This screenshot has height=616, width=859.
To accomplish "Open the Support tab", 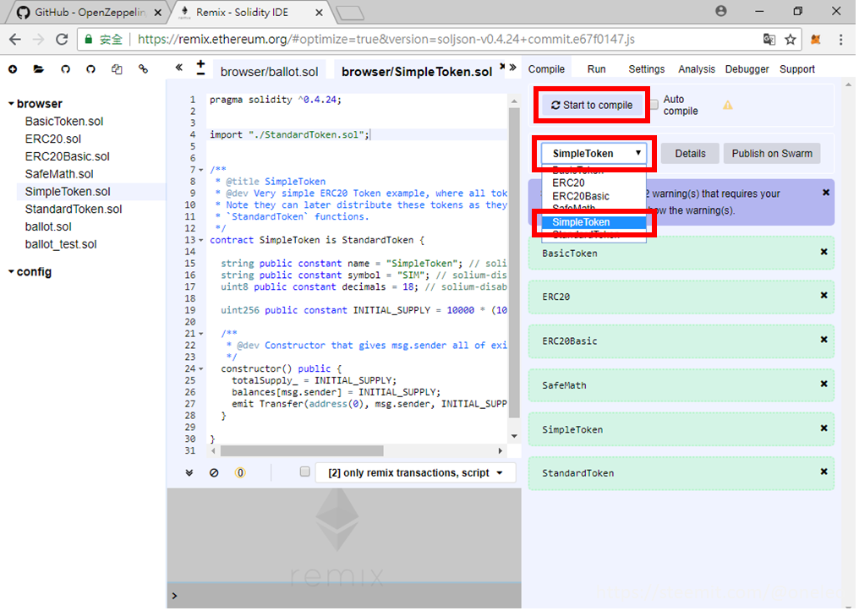I will [797, 69].
